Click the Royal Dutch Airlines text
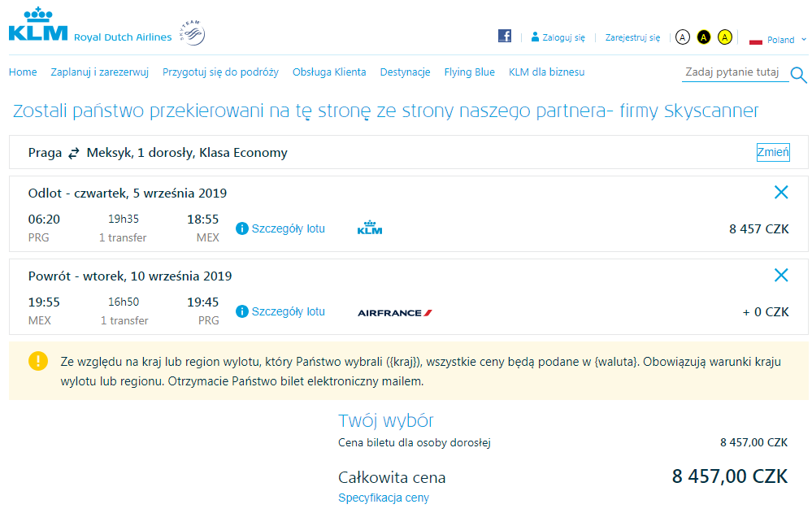This screenshot has height=513, width=812. [x=123, y=37]
